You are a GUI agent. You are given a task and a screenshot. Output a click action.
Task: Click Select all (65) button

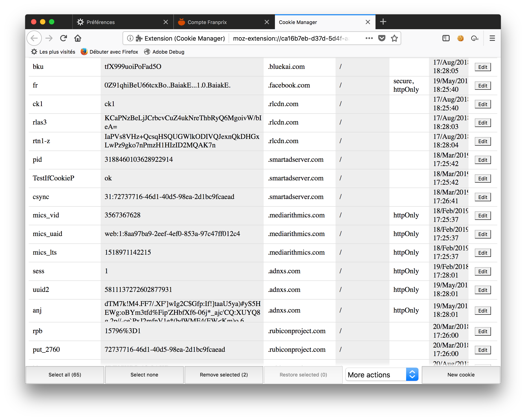coord(65,375)
